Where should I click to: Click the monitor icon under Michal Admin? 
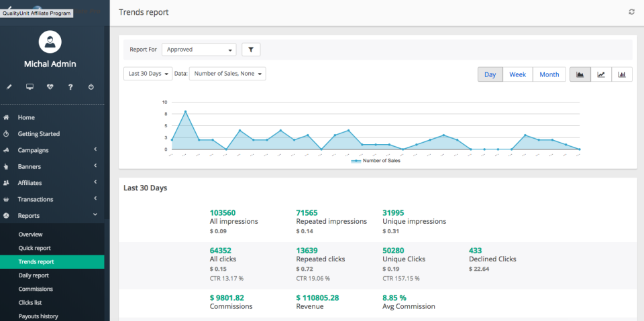coord(30,86)
